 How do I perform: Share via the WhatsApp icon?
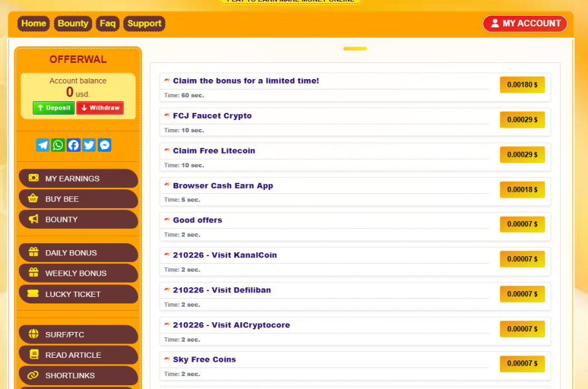tap(58, 145)
